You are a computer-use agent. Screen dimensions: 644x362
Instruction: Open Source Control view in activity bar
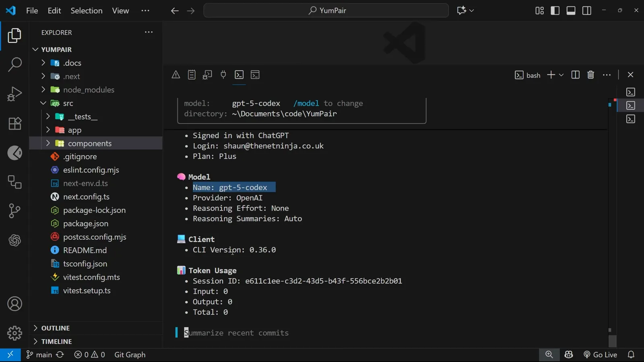[15, 211]
